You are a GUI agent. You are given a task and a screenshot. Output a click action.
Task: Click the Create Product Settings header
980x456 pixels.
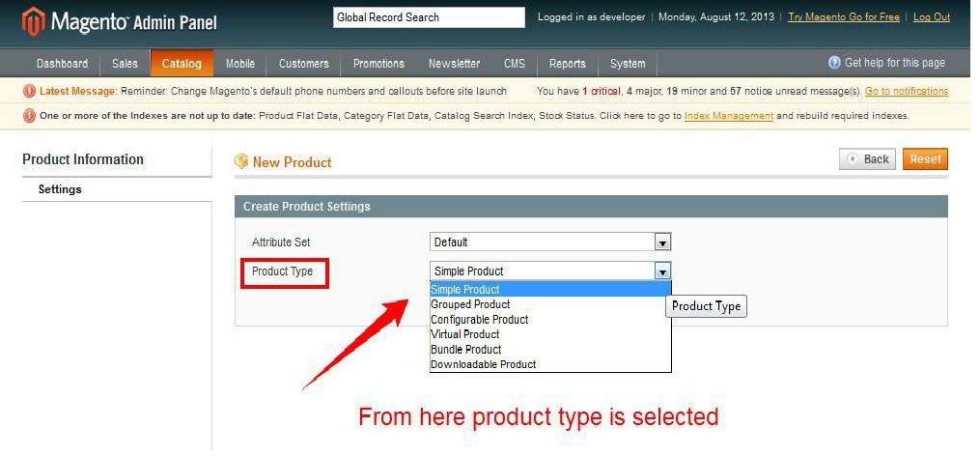[591, 207]
